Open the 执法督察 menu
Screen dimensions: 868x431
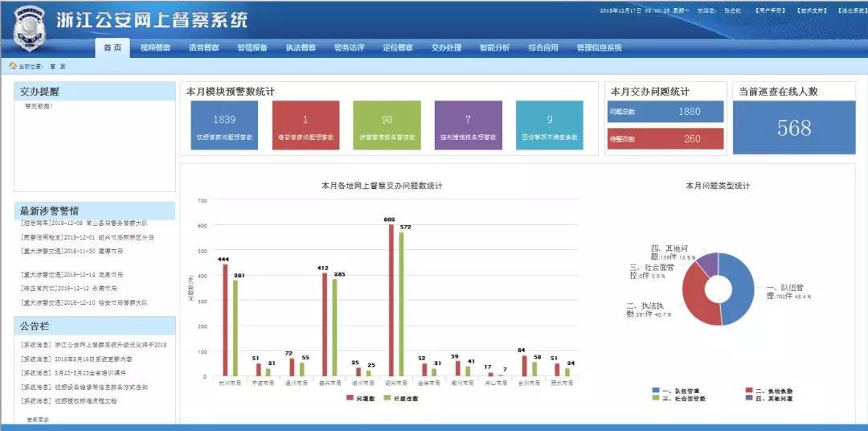click(301, 47)
